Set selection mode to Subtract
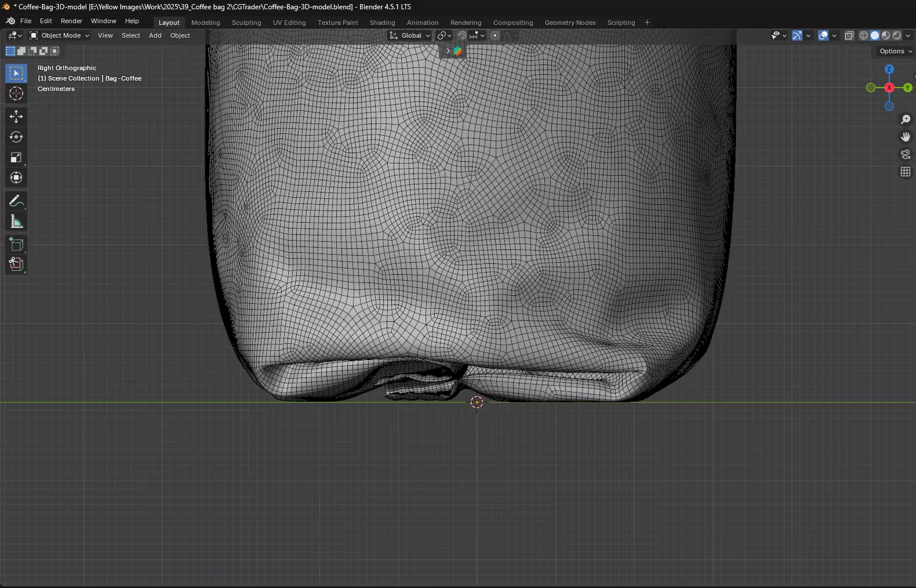Screen dimensions: 916x588 tap(32, 51)
